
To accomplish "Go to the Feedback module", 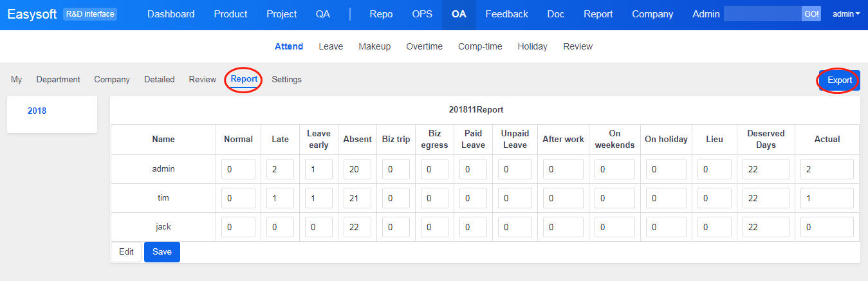I will pyautogui.click(x=506, y=14).
